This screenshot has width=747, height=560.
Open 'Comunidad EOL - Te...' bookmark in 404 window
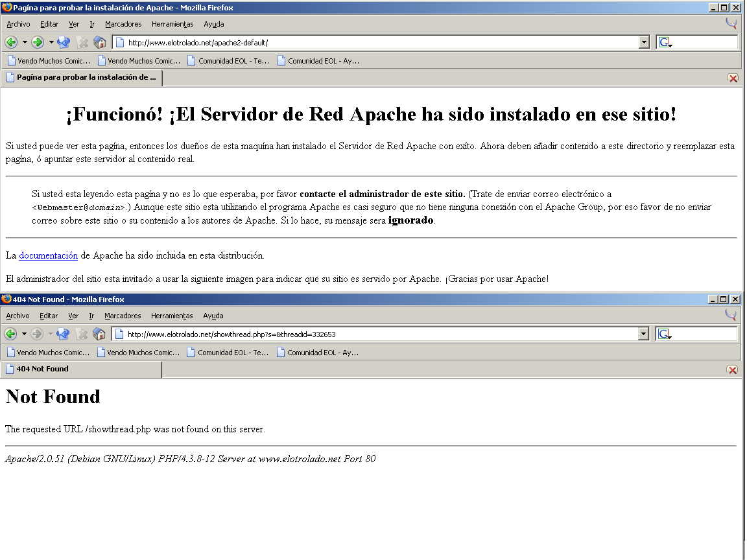(228, 352)
